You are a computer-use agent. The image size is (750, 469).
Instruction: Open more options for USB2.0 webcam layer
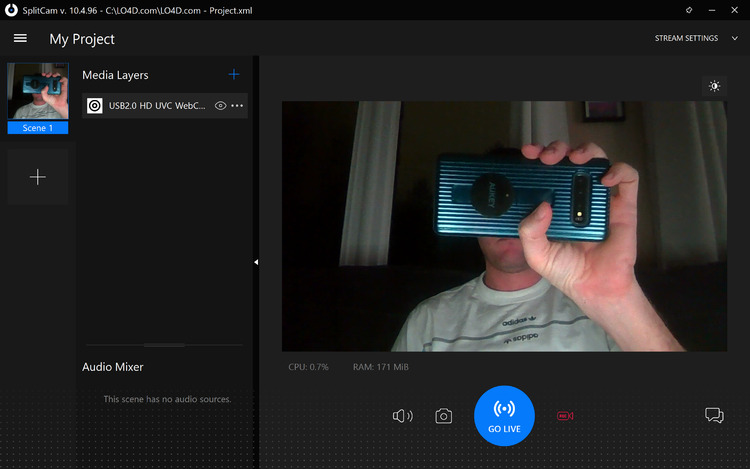(x=237, y=106)
